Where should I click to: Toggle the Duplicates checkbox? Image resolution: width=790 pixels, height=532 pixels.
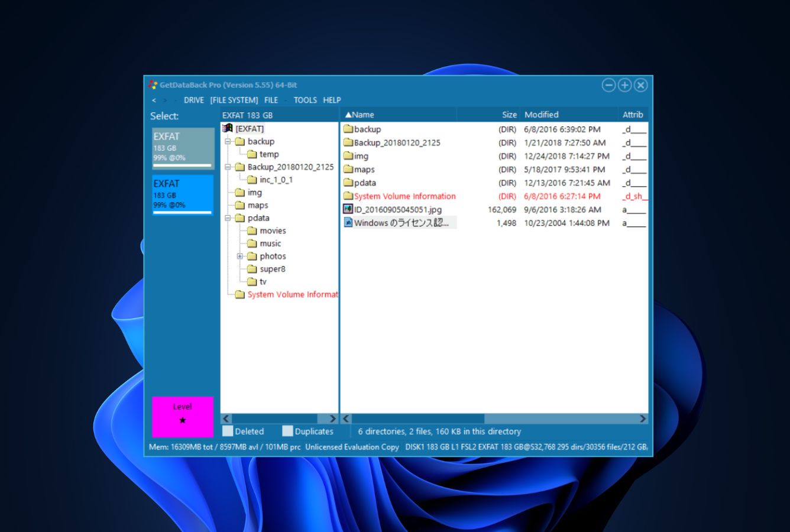(287, 431)
